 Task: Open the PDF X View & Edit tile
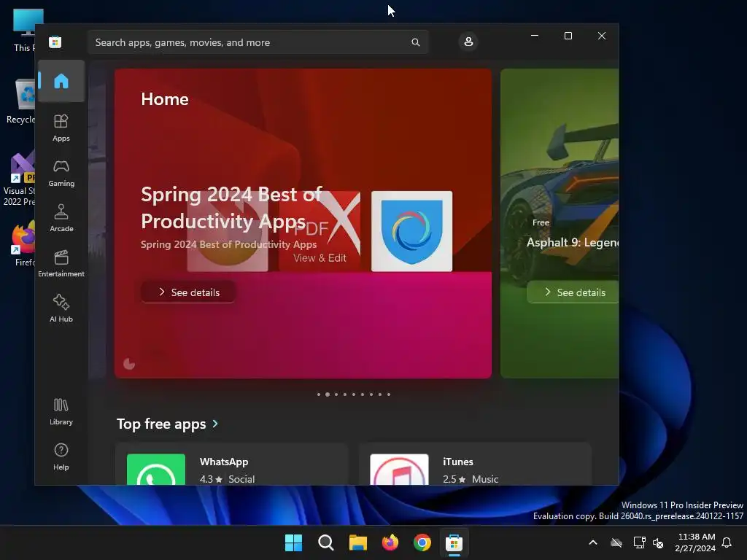[x=320, y=231]
